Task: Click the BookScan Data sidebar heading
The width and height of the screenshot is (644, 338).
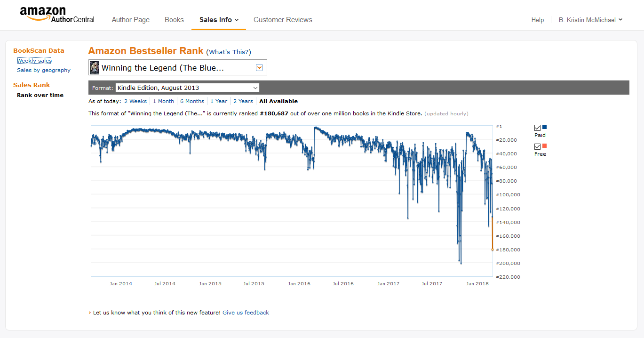Action: pyautogui.click(x=39, y=50)
